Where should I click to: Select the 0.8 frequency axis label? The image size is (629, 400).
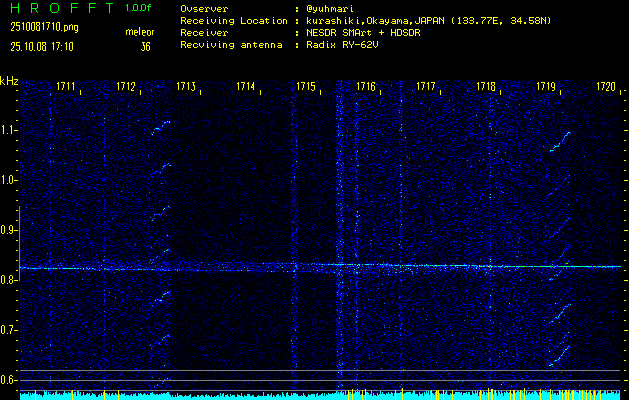(x=8, y=280)
